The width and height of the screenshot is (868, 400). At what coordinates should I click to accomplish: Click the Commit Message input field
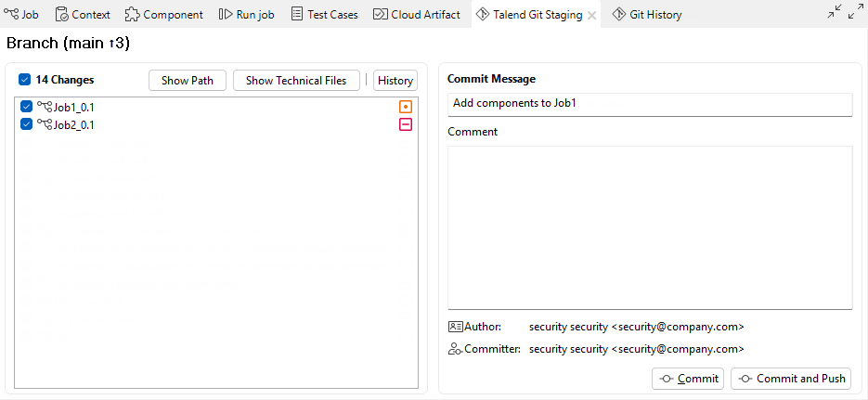[x=650, y=103]
